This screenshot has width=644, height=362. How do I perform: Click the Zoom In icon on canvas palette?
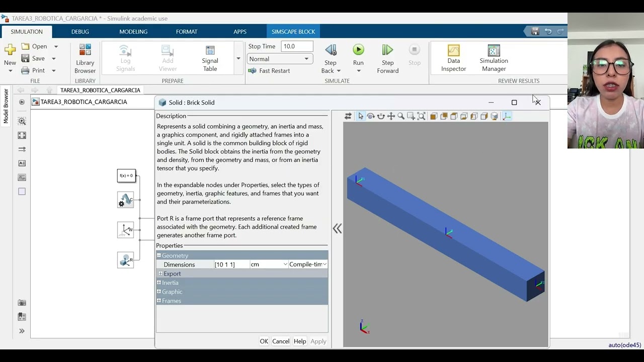22,121
